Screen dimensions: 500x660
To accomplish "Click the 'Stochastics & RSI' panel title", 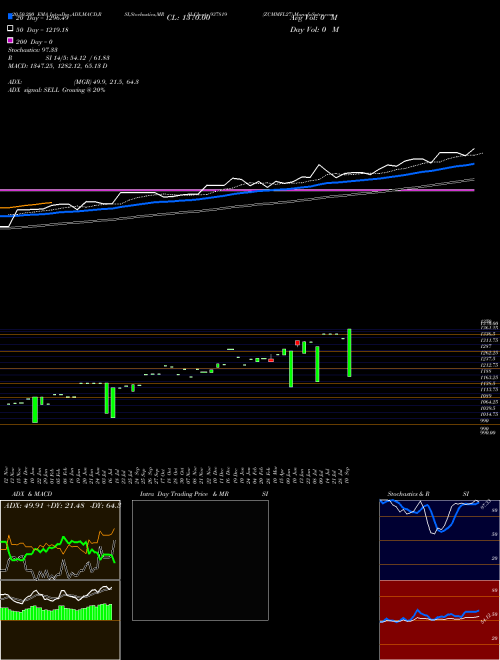I will tap(428, 494).
